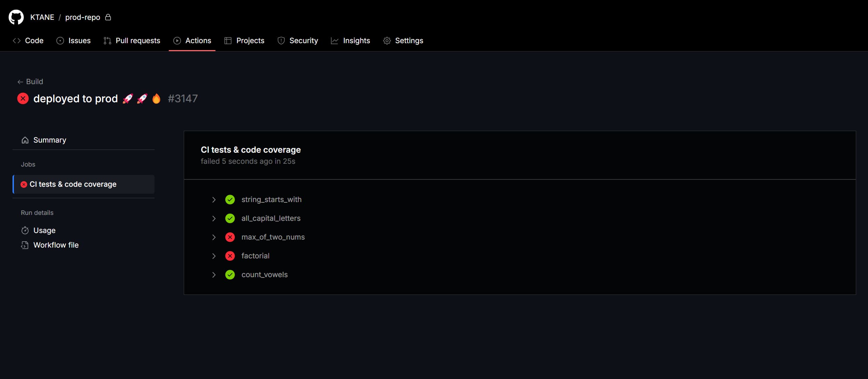The height and width of the screenshot is (379, 868).
Task: Open the Pull requests tab
Action: point(132,41)
